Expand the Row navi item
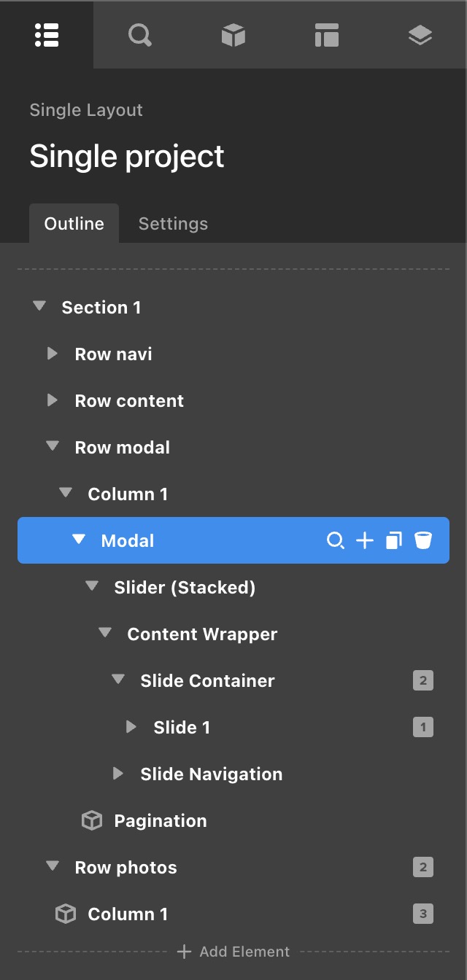 [x=52, y=354]
